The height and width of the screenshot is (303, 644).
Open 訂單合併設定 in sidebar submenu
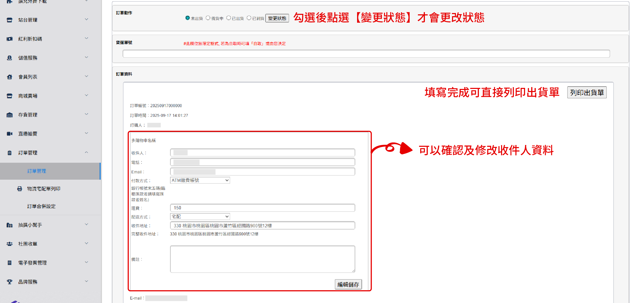pos(41,206)
